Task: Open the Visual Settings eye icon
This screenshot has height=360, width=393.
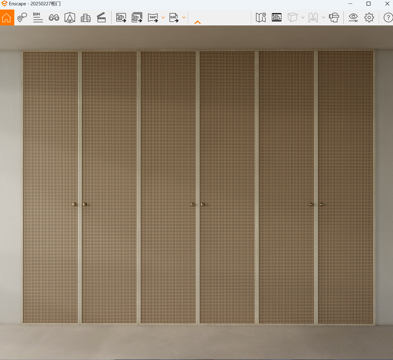Action: [353, 17]
